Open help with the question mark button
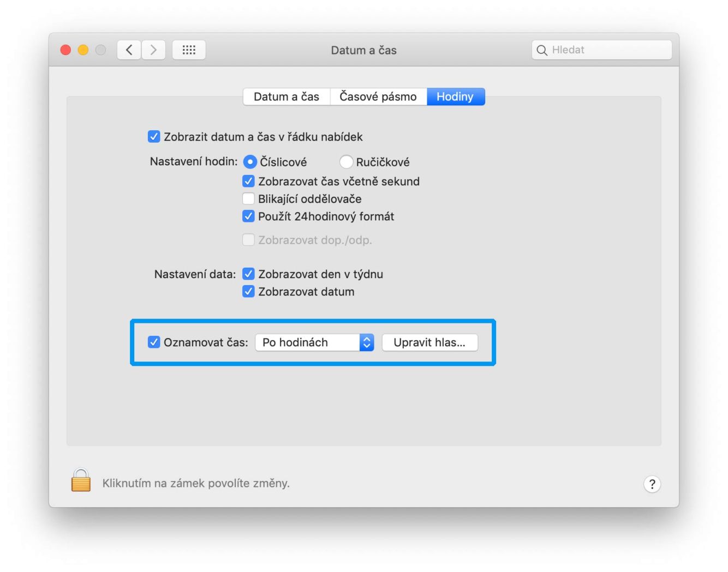Image resolution: width=728 pixels, height=572 pixels. pos(652,484)
